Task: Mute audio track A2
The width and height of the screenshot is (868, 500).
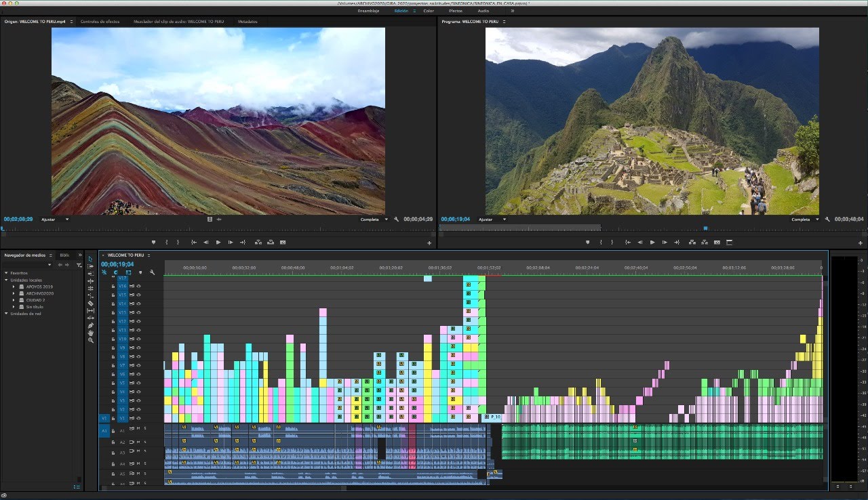Action: tap(138, 442)
